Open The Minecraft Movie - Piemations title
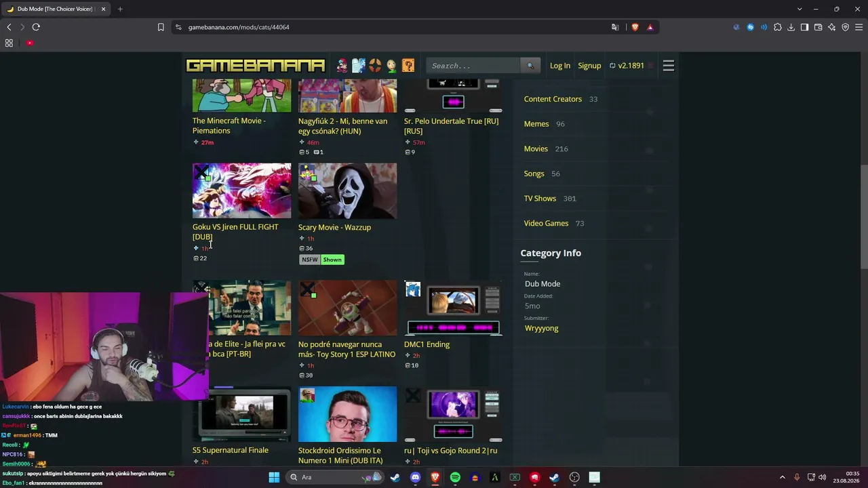The height and width of the screenshot is (488, 868). pos(229,125)
